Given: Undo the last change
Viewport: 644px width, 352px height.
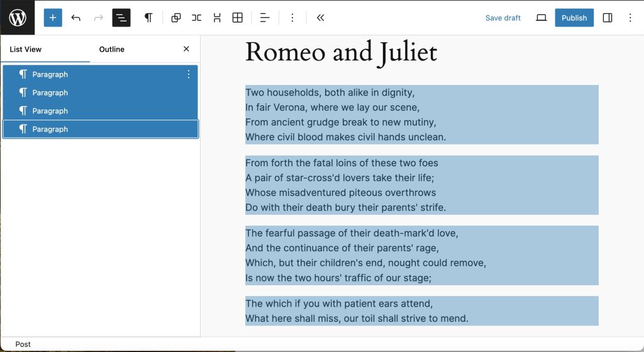Looking at the screenshot, I should point(75,18).
